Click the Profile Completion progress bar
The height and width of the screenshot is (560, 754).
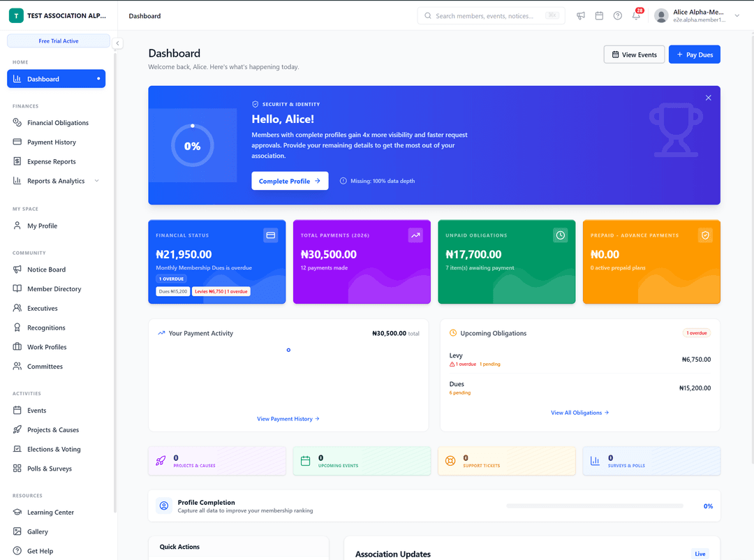coord(595,506)
